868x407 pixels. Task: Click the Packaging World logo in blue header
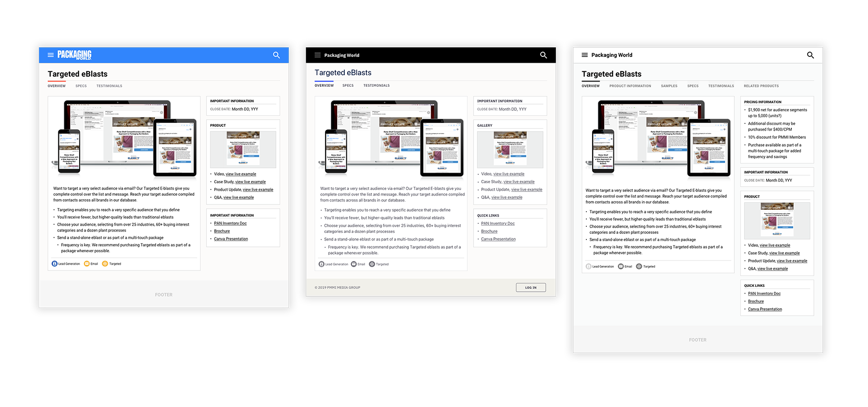[74, 55]
